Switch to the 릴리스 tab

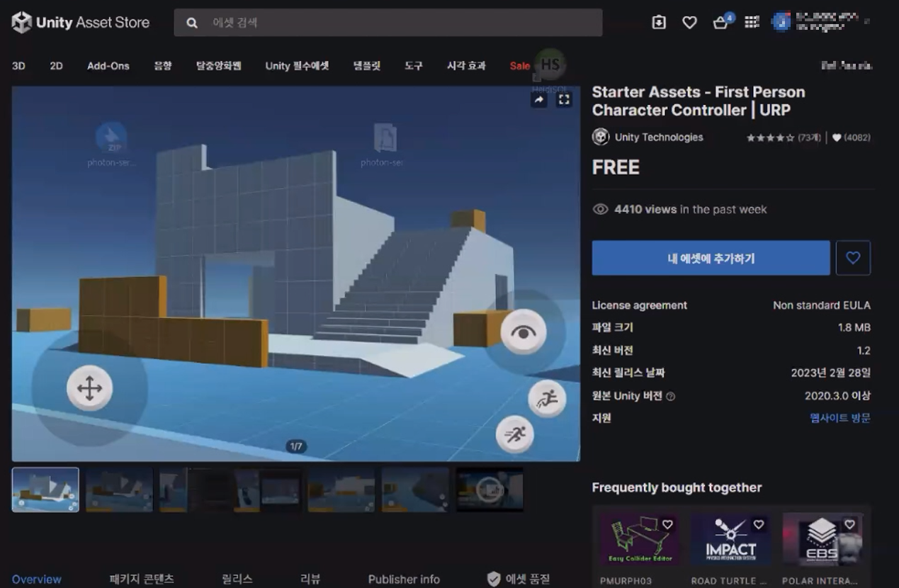237,579
